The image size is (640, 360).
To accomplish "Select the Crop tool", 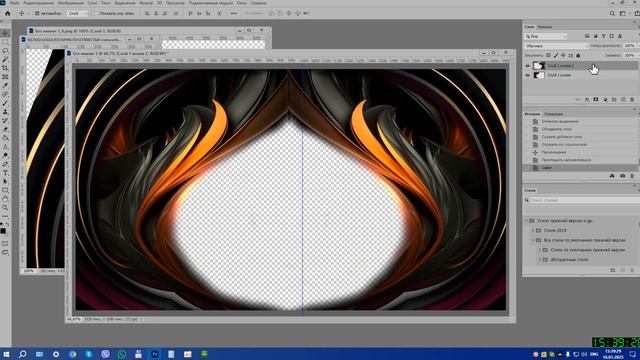I will pyautogui.click(x=5, y=68).
